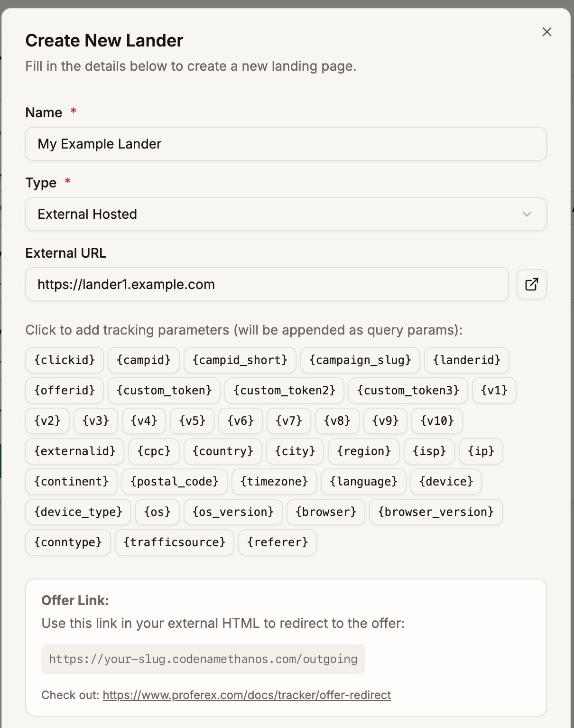Add the {custom_token3} parameter chip

point(408,390)
